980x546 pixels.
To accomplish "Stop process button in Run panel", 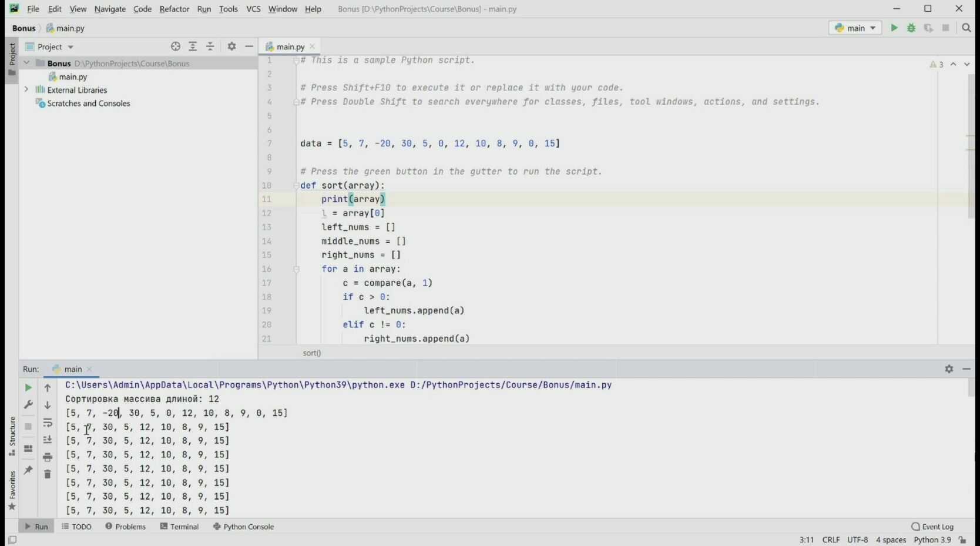I will point(28,427).
